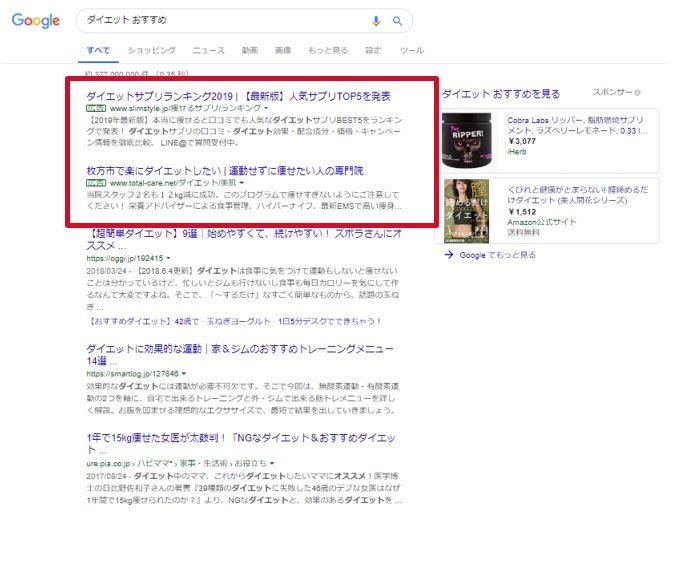Click the Ripper supplement product image
This screenshot has height=569, width=693.
click(469, 140)
